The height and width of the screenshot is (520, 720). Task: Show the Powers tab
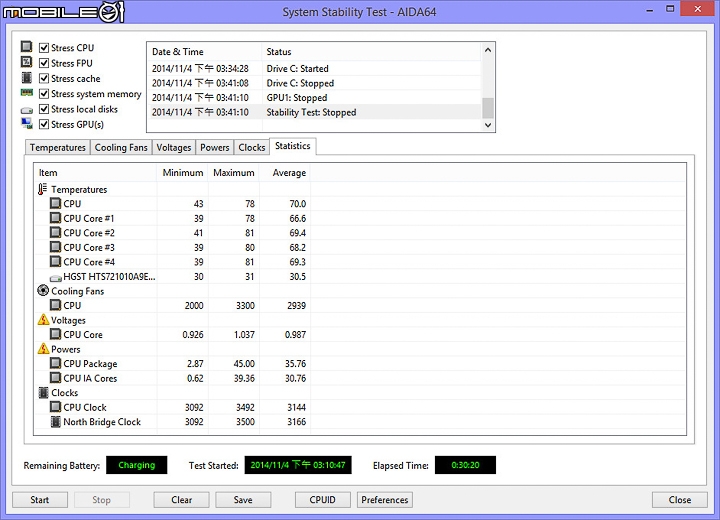(x=214, y=147)
